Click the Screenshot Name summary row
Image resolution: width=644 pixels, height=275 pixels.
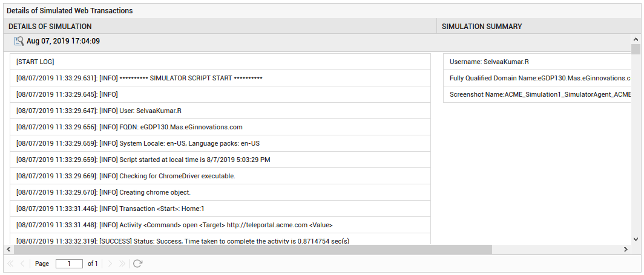point(537,94)
